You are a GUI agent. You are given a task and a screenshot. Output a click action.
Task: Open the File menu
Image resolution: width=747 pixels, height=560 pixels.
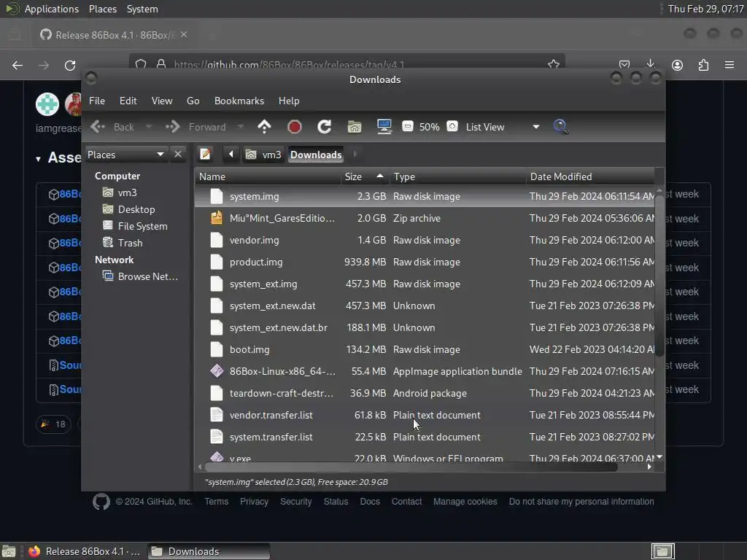[97, 101]
